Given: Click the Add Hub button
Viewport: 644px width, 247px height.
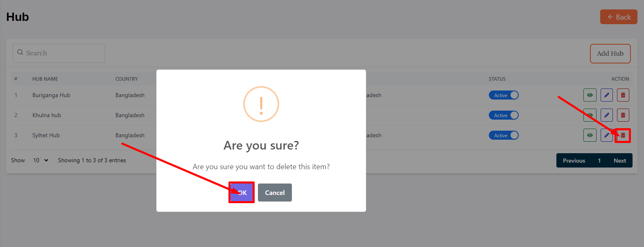Looking at the screenshot, I should pyautogui.click(x=610, y=54).
